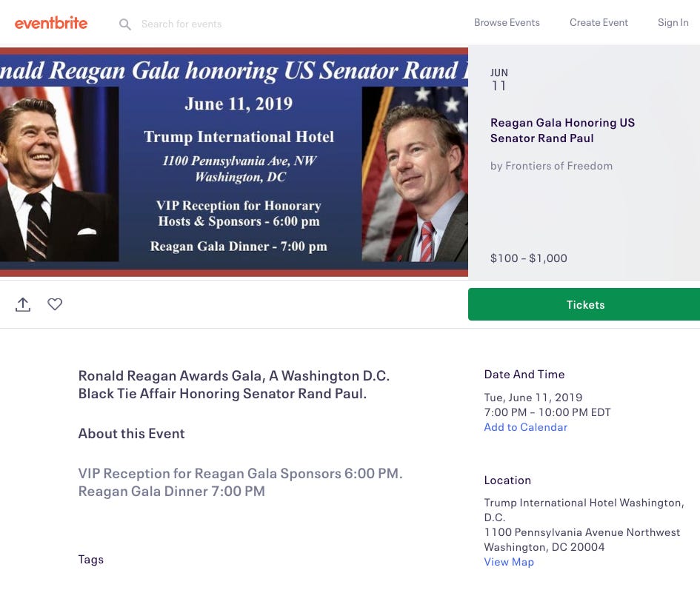Click Add to Calendar link
700x593 pixels.
(525, 427)
